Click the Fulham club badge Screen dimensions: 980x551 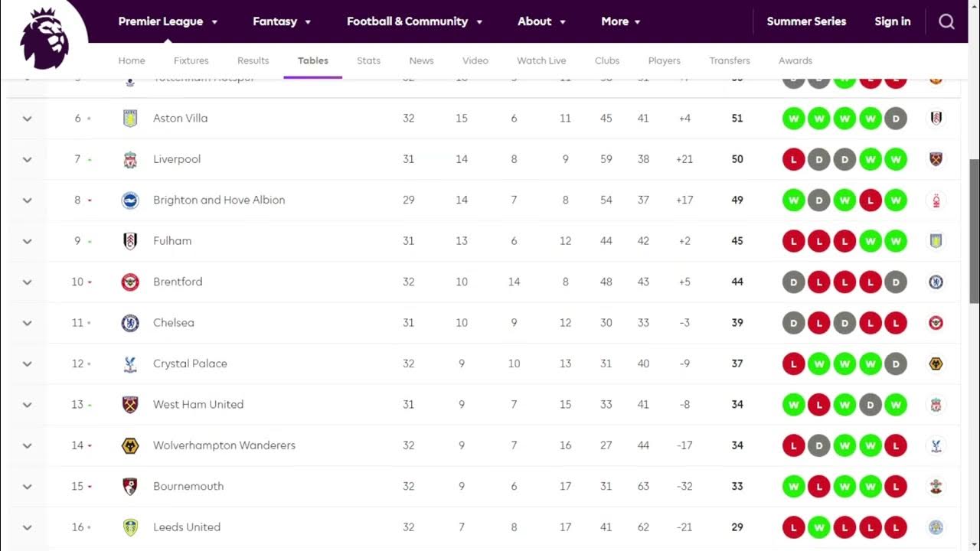(x=130, y=241)
